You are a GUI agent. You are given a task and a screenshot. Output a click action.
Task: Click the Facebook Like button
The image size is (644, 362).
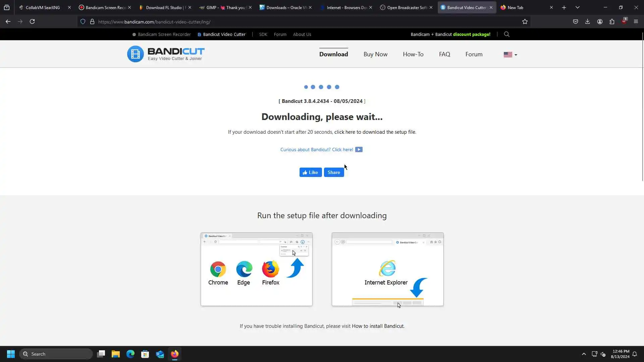310,172
